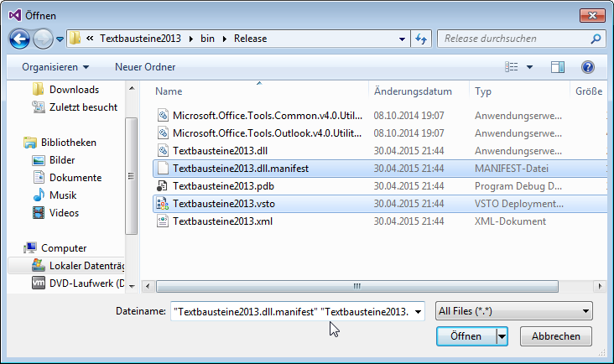The image size is (614, 364).
Task: Click the horizontal scrollbar right arrow
Action: [600, 286]
